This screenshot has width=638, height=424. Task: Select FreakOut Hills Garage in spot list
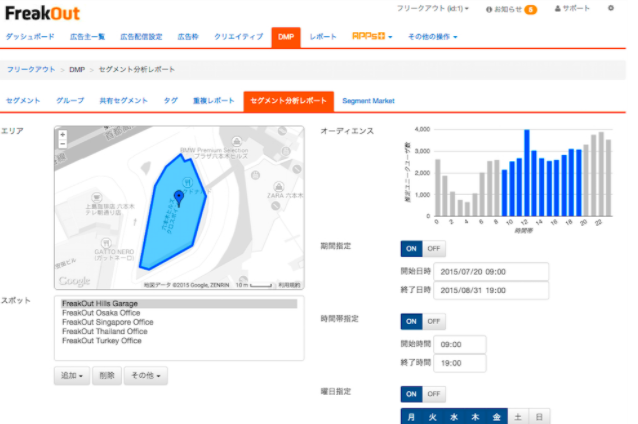(179, 304)
